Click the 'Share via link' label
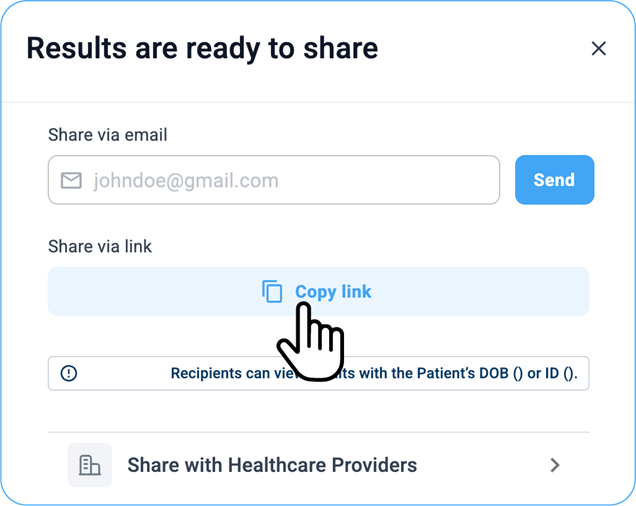The image size is (636, 506). point(100,245)
